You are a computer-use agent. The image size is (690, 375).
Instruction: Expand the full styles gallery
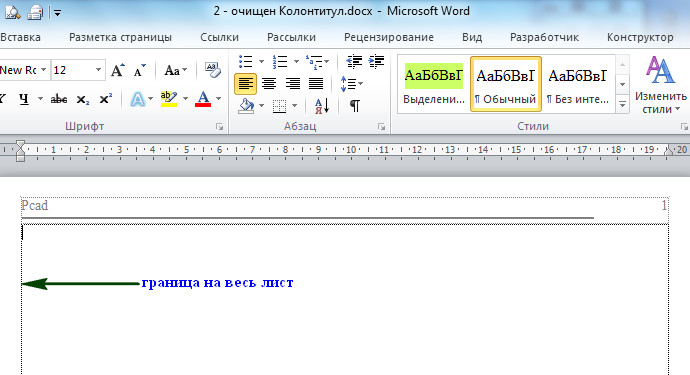(623, 105)
